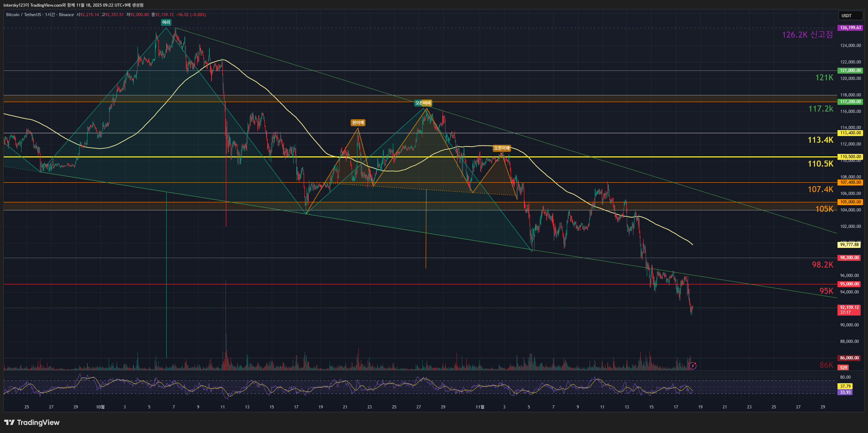Viewport: 868px width, 433px height.
Task: Click the TradingView logo at bottom left
Action: point(32,422)
